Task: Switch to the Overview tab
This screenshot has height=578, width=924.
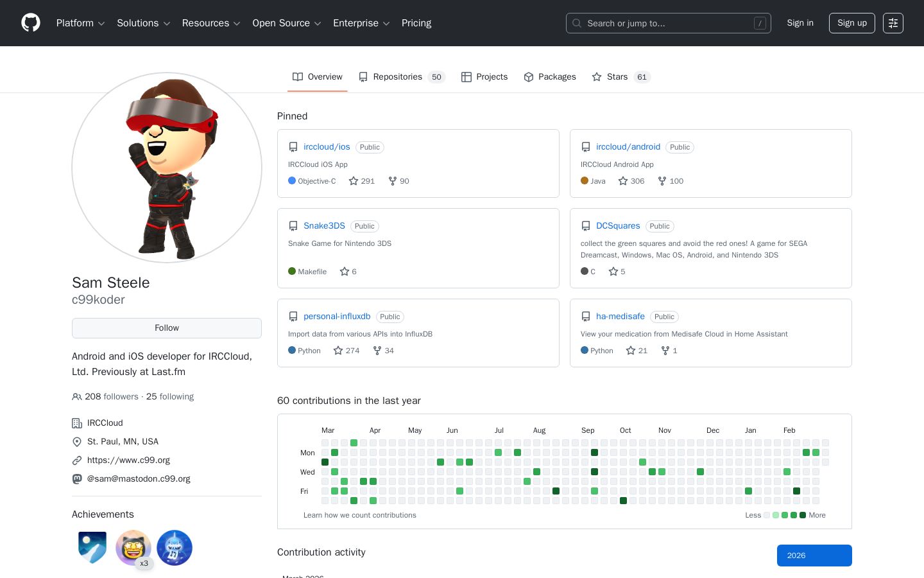Action: pos(318,77)
